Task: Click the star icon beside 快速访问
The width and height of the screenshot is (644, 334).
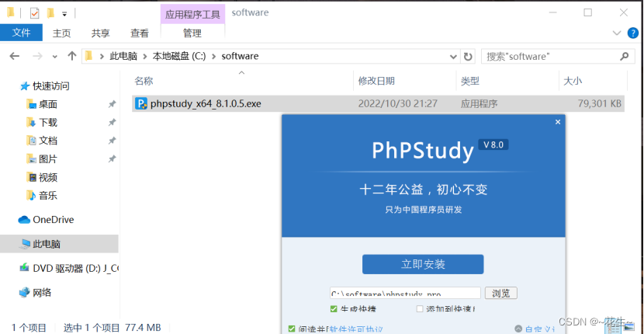Action: point(25,86)
